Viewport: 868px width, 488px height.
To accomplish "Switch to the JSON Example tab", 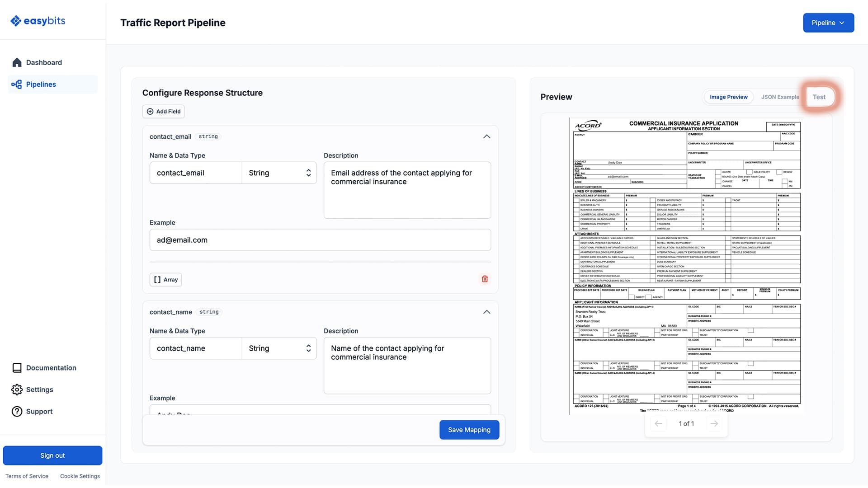I will click(780, 97).
